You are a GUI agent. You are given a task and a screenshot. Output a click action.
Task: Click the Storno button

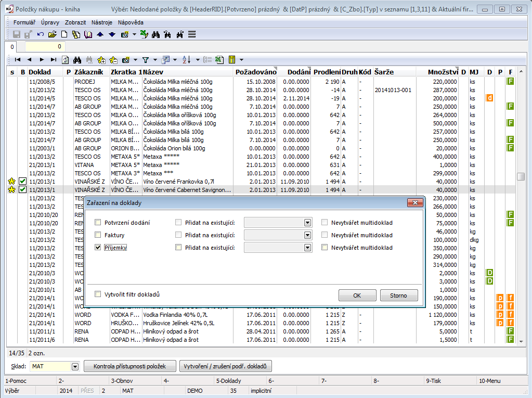pyautogui.click(x=398, y=296)
